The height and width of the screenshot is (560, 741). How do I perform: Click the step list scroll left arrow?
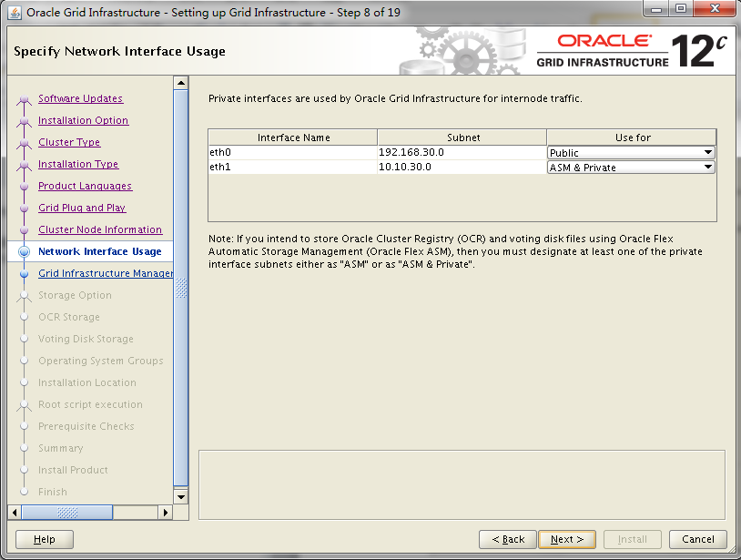[15, 513]
